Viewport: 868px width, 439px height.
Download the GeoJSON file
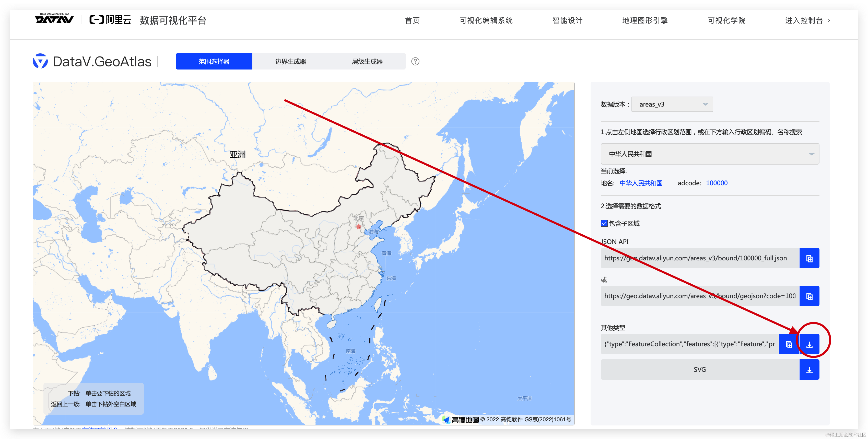(x=809, y=344)
